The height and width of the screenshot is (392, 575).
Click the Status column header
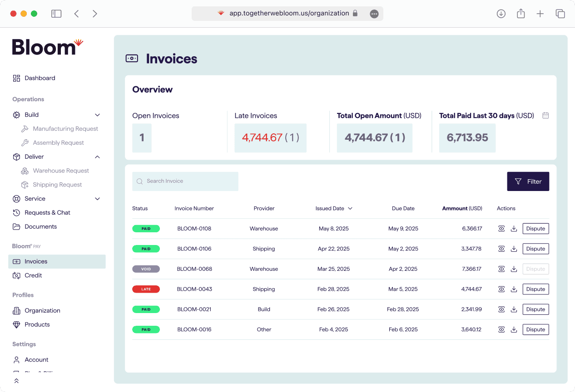[x=140, y=209]
